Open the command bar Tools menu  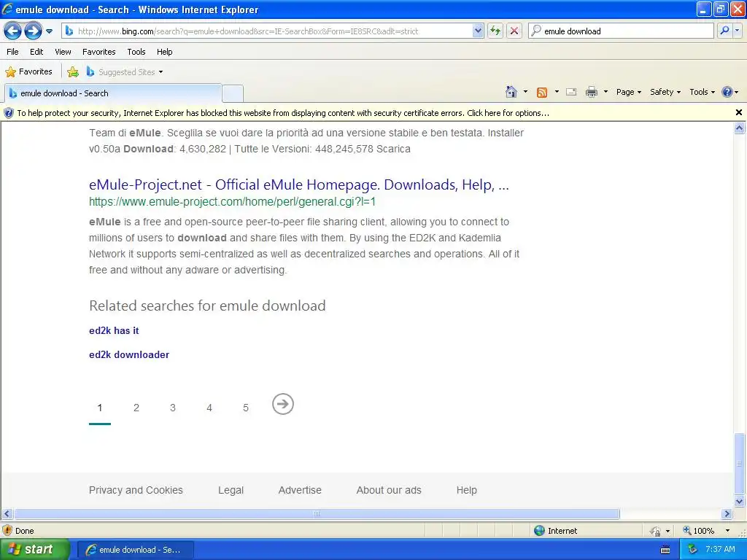click(x=702, y=92)
